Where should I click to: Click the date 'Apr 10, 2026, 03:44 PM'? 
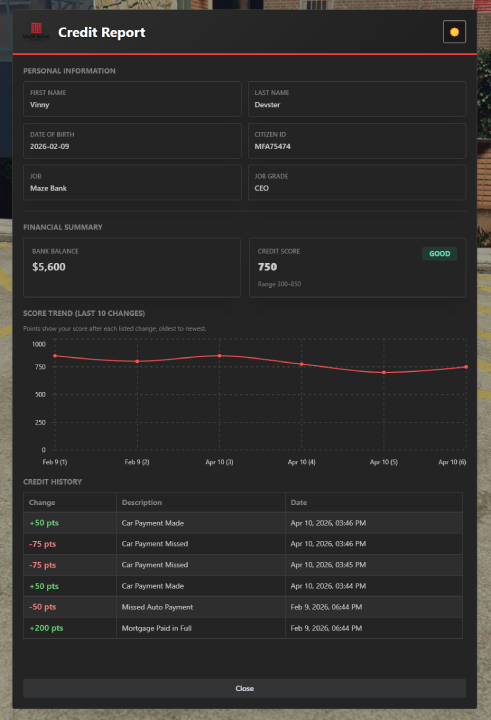[328, 586]
